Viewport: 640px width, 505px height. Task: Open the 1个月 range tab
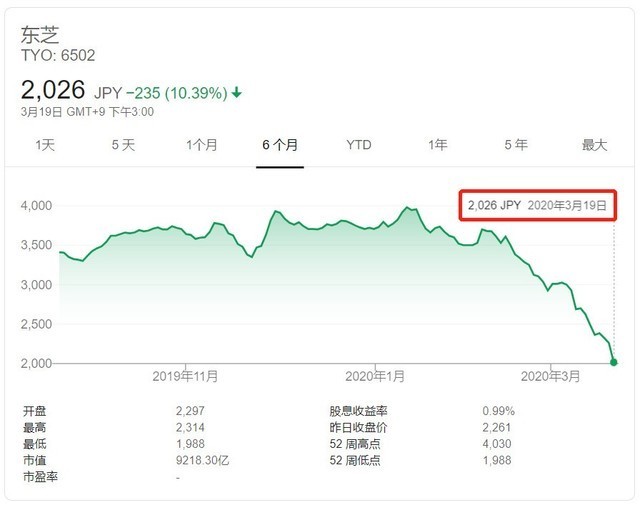pyautogui.click(x=202, y=145)
